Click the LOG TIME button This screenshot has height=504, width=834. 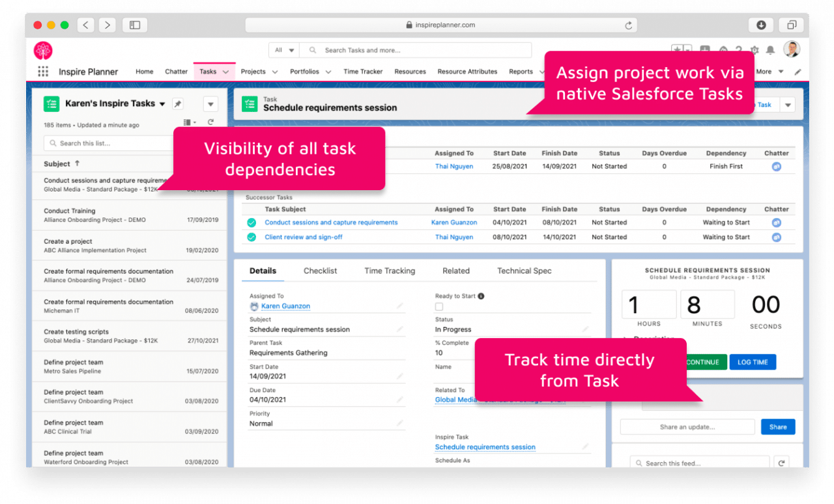[753, 361]
